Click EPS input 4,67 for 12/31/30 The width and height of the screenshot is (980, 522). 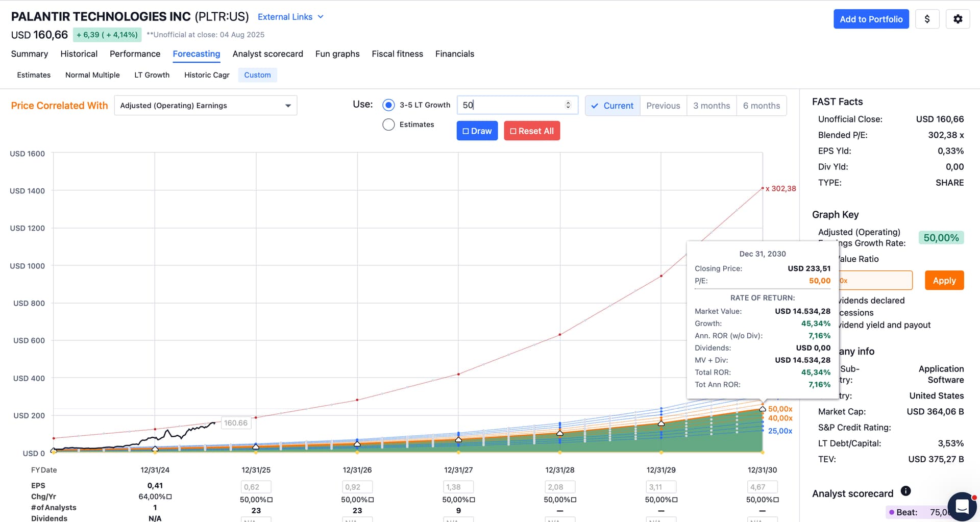tap(763, 487)
